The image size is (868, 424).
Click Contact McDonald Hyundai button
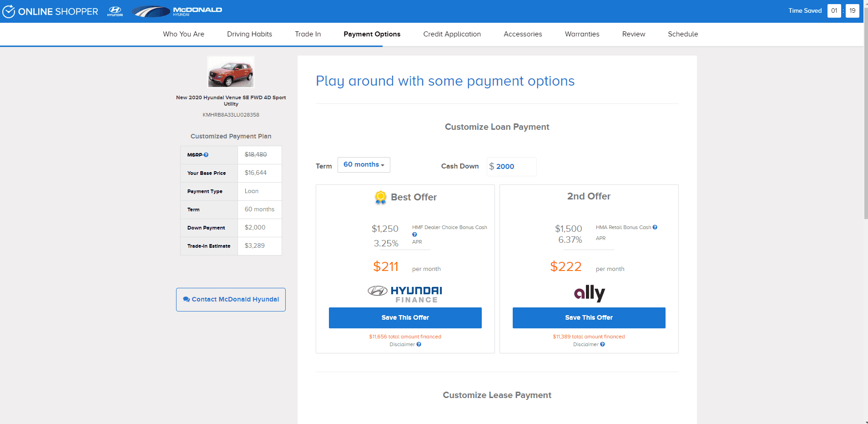[x=231, y=300]
